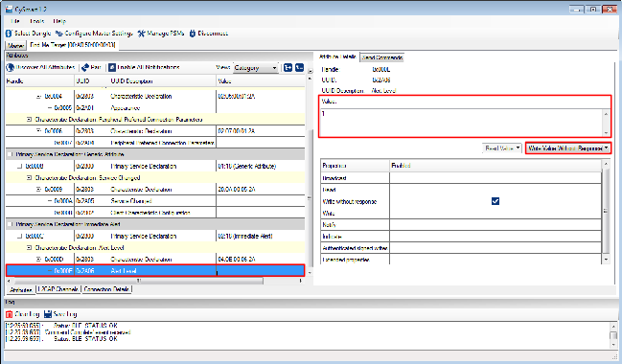Viewport: 622px width, 364px height.
Task: Click the Command Complete event log line
Action: coord(68,332)
